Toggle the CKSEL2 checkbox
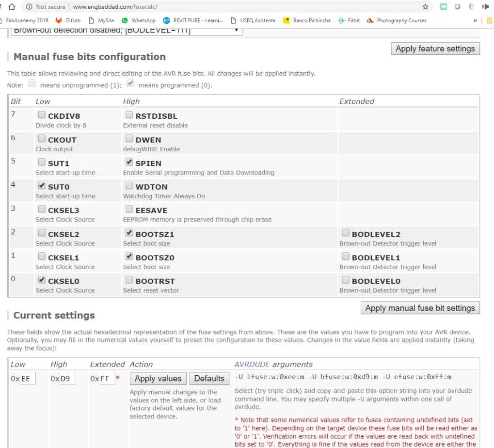This screenshot has width=494, height=448. coord(42,233)
